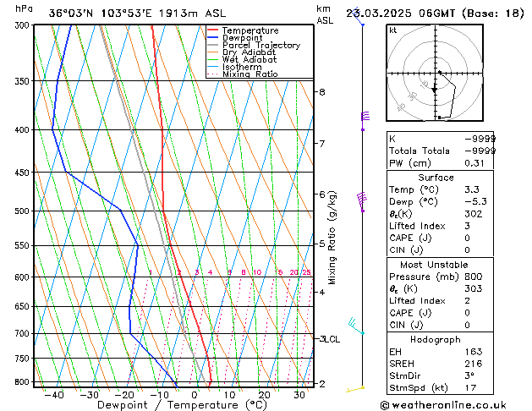
Task: Click the purple wind barb at 400 hPa
Action: click(365, 121)
